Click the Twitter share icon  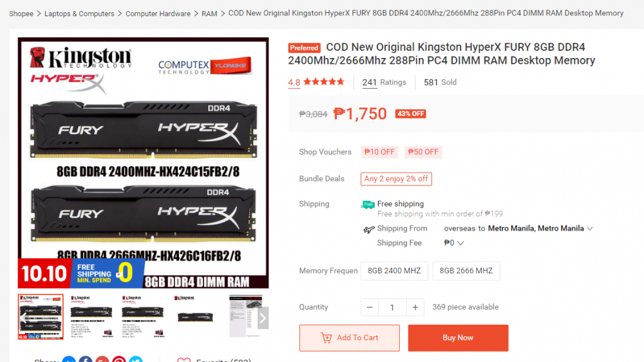point(135,359)
